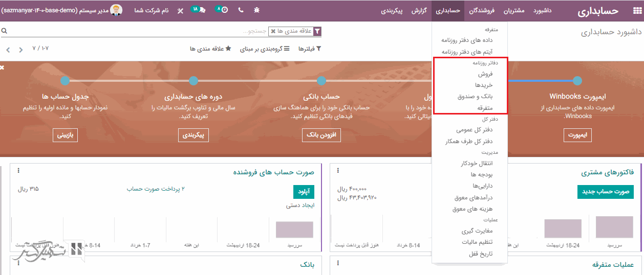Close the onboarding banner with X
Screen dimensions: 644x275
(3, 67)
